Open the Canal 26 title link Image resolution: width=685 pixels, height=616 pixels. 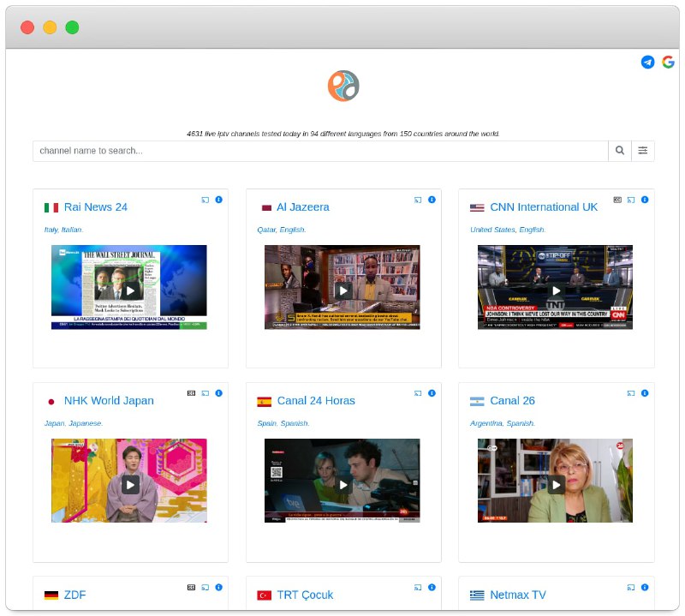click(512, 401)
